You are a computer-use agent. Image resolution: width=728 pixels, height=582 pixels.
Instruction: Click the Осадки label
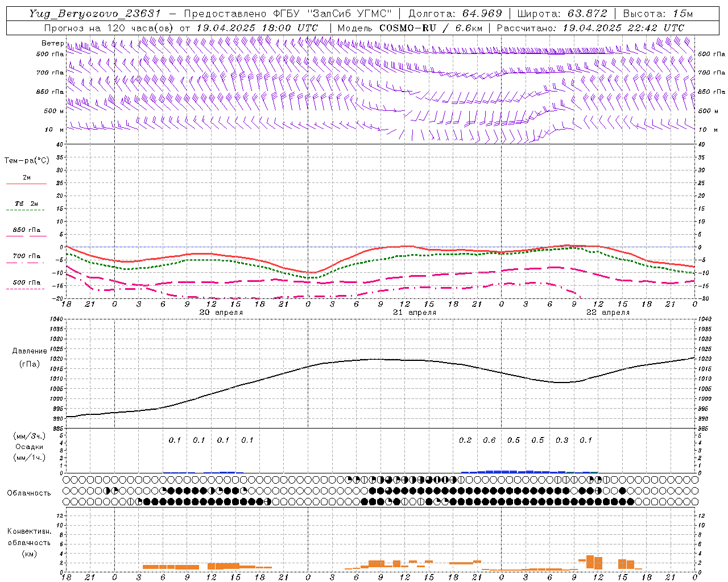(30, 447)
